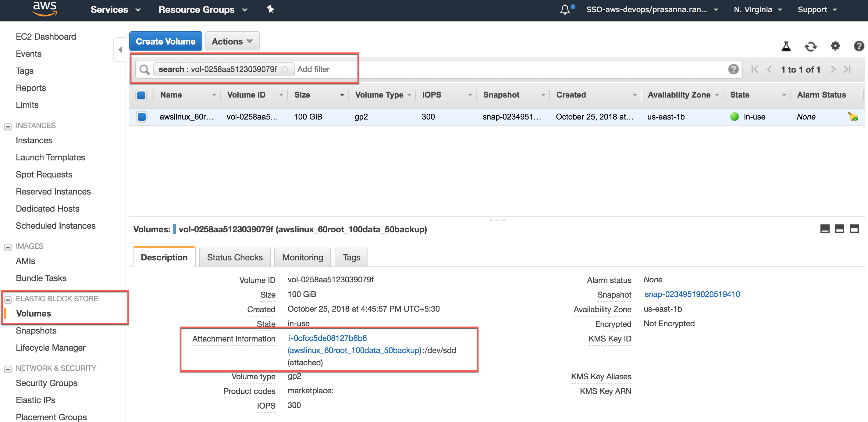Click the Create Volume button

pos(165,41)
